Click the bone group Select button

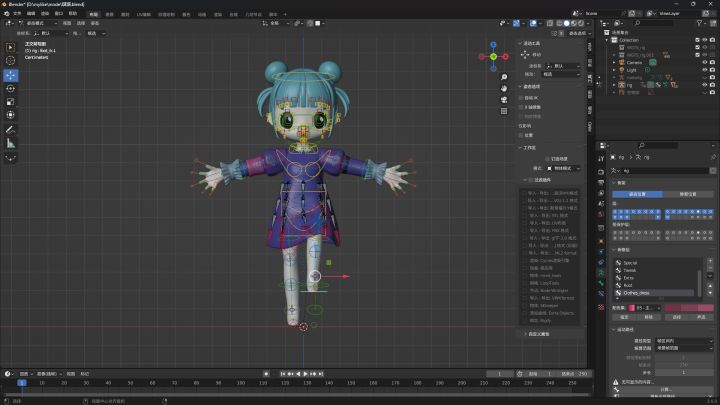(x=677, y=317)
